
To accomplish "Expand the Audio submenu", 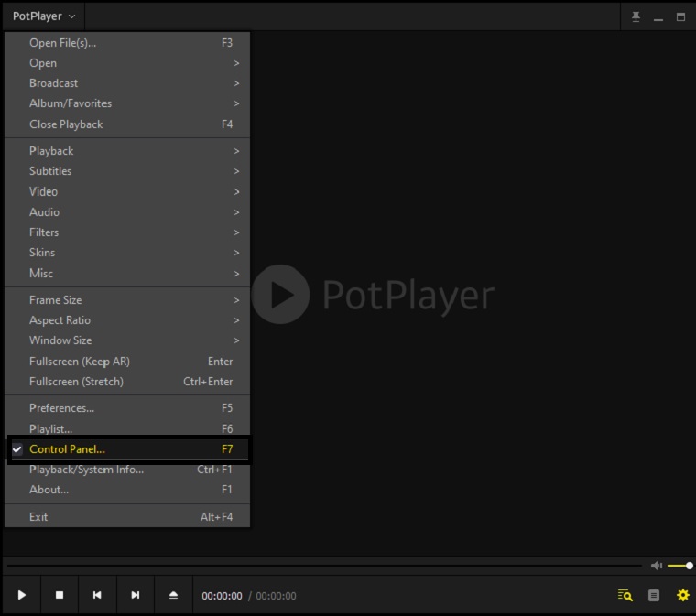I will coord(127,212).
